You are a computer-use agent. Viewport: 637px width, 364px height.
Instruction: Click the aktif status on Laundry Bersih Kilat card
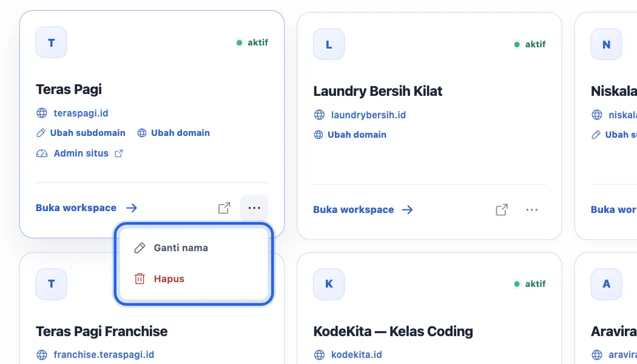point(530,44)
